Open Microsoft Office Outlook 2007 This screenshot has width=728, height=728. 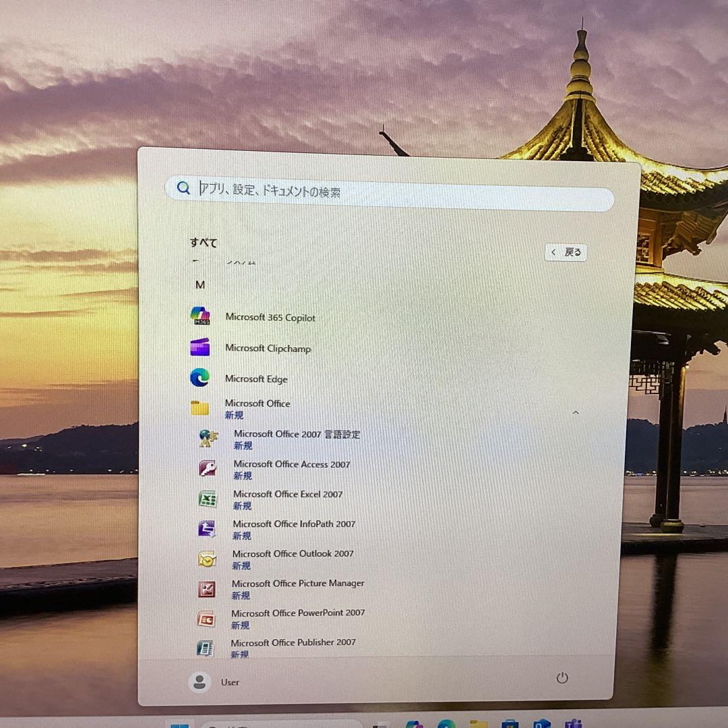click(x=293, y=553)
